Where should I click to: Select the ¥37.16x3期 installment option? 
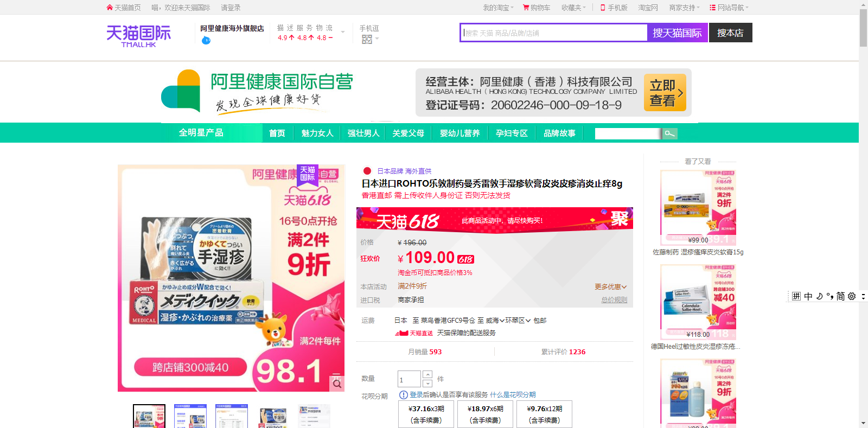[426, 414]
